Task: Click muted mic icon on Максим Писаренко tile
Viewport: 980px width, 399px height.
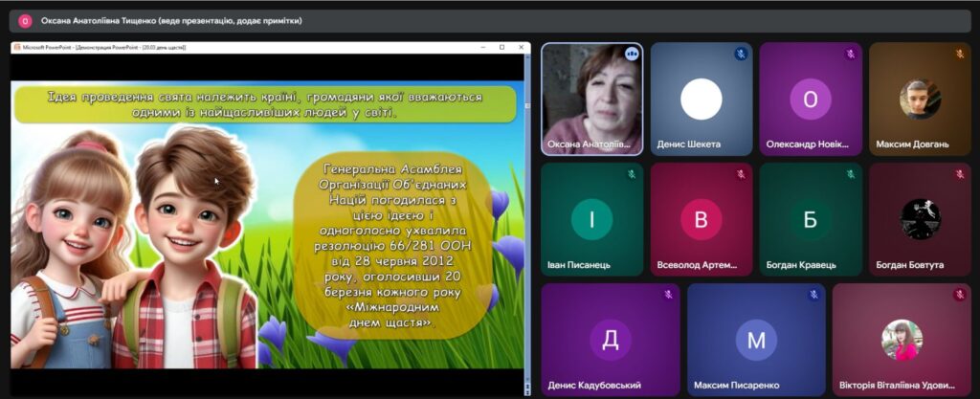Action: coord(813,296)
